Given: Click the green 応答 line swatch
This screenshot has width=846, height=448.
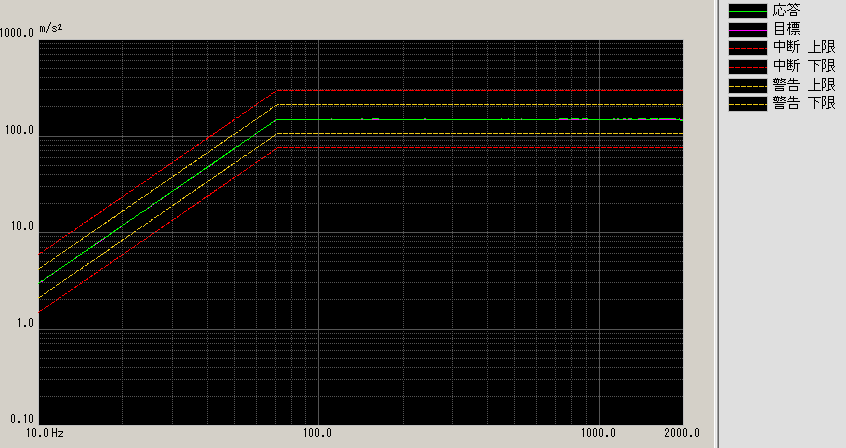Looking at the screenshot, I should click(x=748, y=11).
